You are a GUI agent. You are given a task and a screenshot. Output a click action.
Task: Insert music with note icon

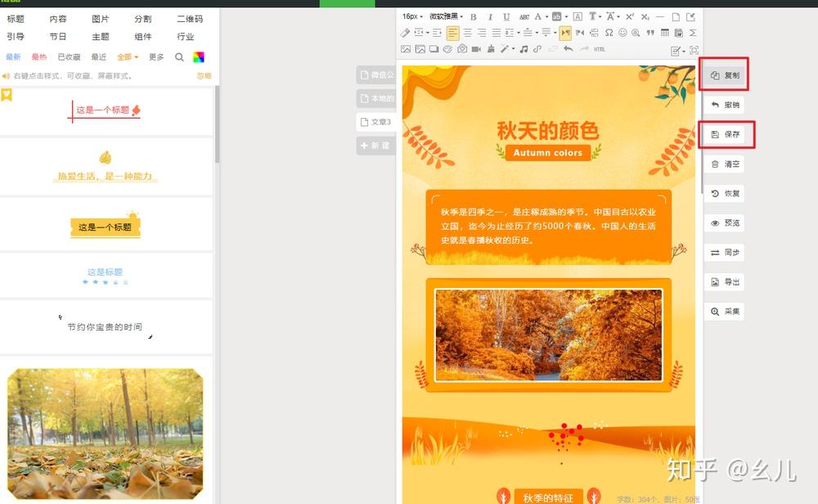[524, 49]
